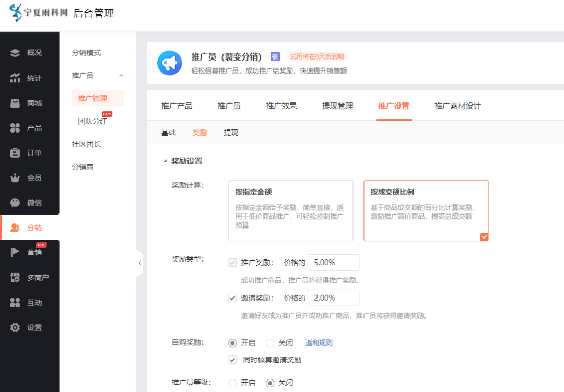Click the 试用将在6天后到期 trial notice
564x392 pixels.
(x=317, y=56)
